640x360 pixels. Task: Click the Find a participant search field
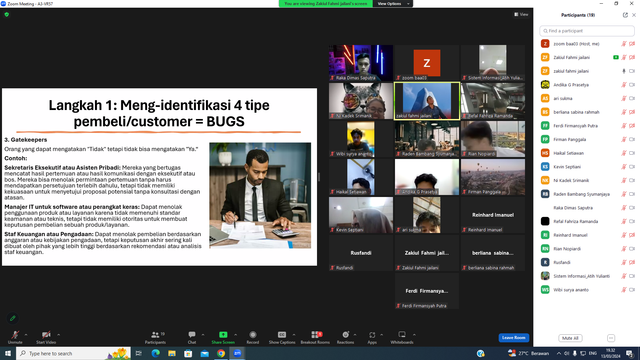point(587,31)
